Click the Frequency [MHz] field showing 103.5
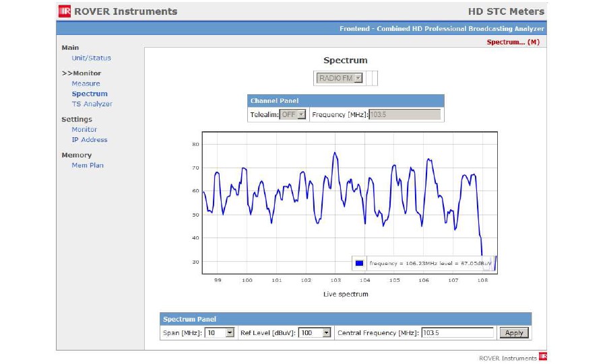The height and width of the screenshot is (364, 607). (405, 114)
